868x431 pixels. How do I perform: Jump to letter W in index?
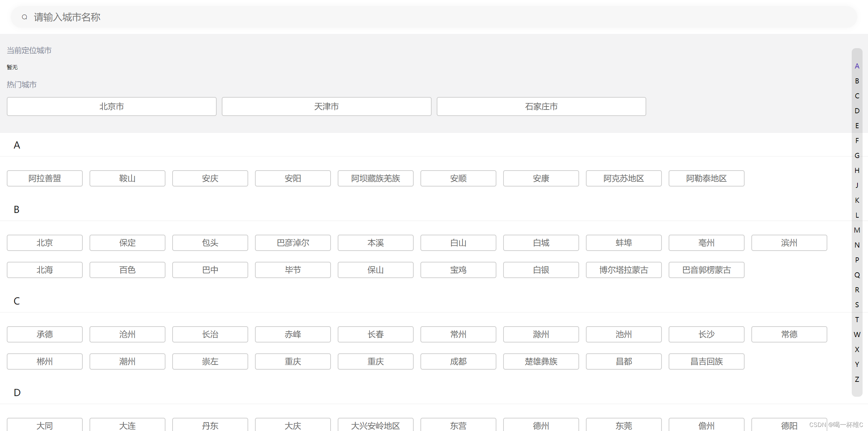pyautogui.click(x=857, y=335)
